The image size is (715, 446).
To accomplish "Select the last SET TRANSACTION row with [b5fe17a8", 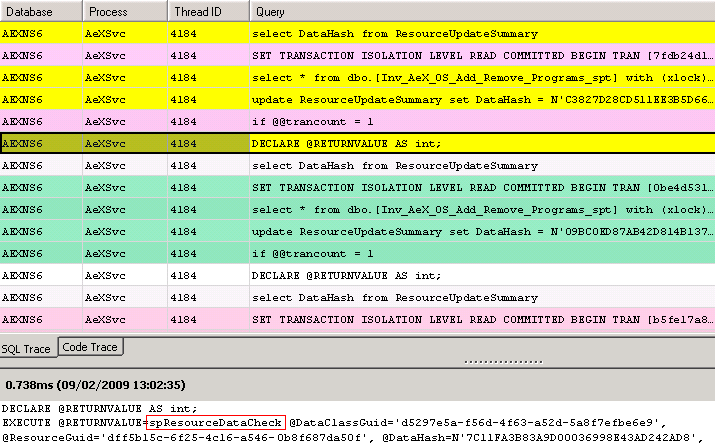I will click(480, 319).
